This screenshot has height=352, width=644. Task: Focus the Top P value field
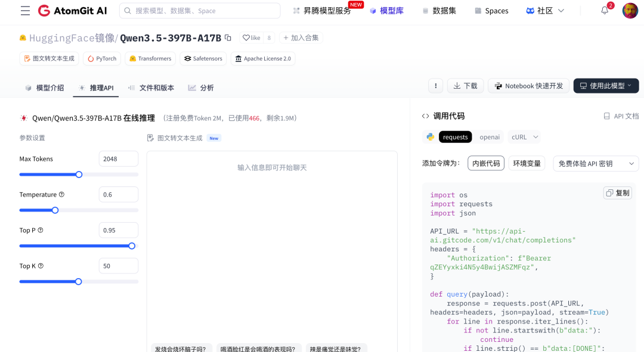point(118,230)
